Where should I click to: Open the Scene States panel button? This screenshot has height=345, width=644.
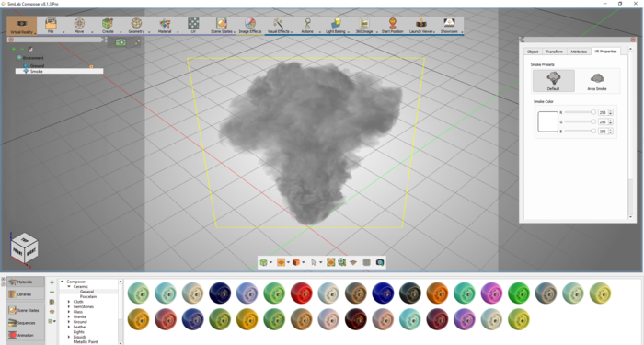coord(26,310)
